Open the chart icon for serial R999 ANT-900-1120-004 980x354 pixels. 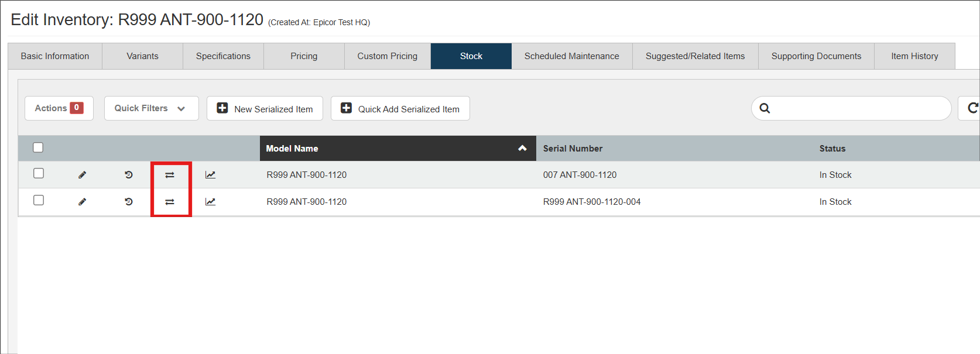(210, 202)
